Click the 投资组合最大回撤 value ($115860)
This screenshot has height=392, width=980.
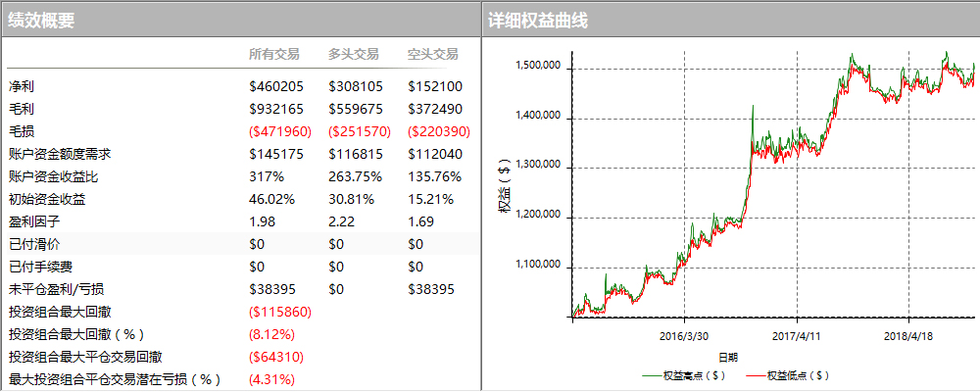pyautogui.click(x=280, y=313)
